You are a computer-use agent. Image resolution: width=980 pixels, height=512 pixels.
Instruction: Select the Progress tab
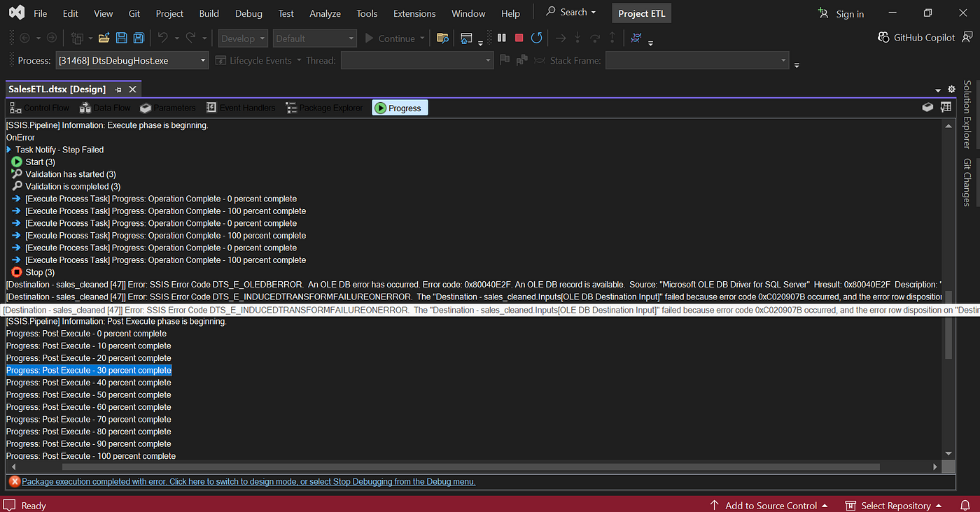[x=400, y=108]
